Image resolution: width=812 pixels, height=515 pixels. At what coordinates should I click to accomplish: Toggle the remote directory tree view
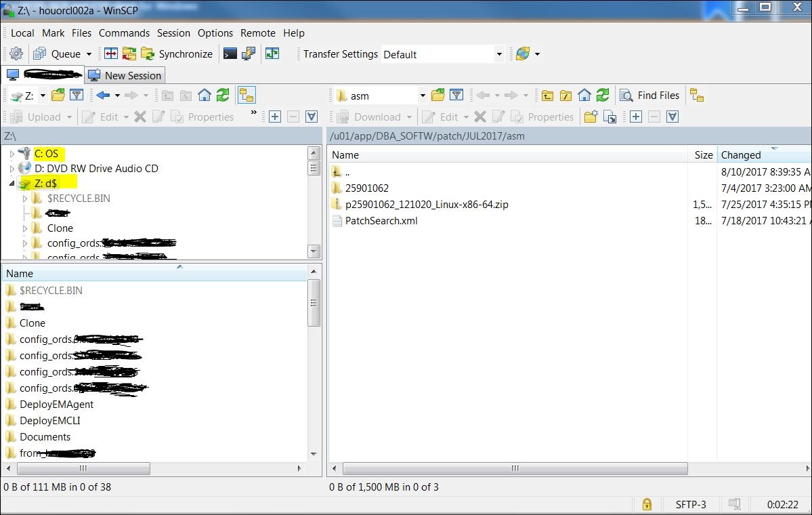pos(697,96)
